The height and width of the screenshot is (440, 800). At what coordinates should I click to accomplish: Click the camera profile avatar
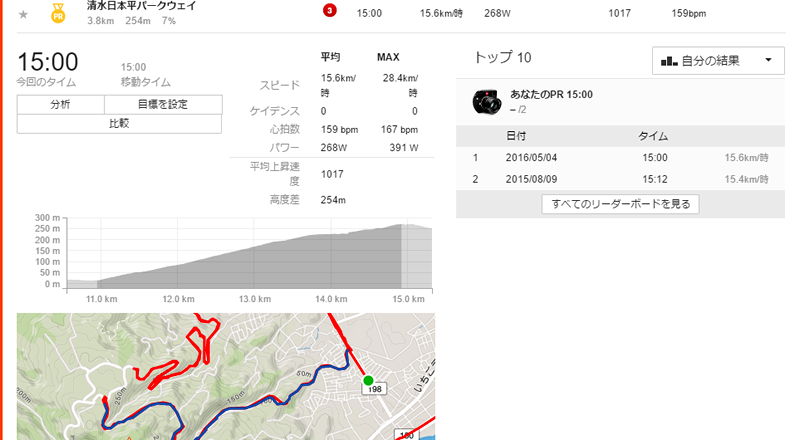487,102
